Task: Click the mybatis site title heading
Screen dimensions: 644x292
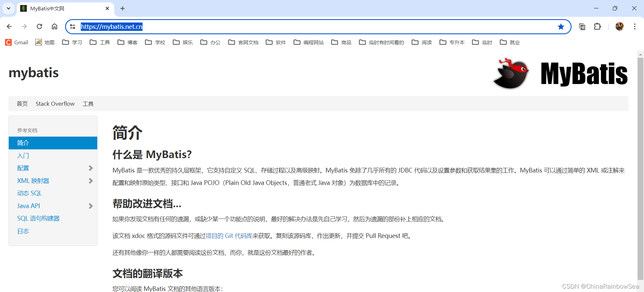Action: [x=34, y=73]
